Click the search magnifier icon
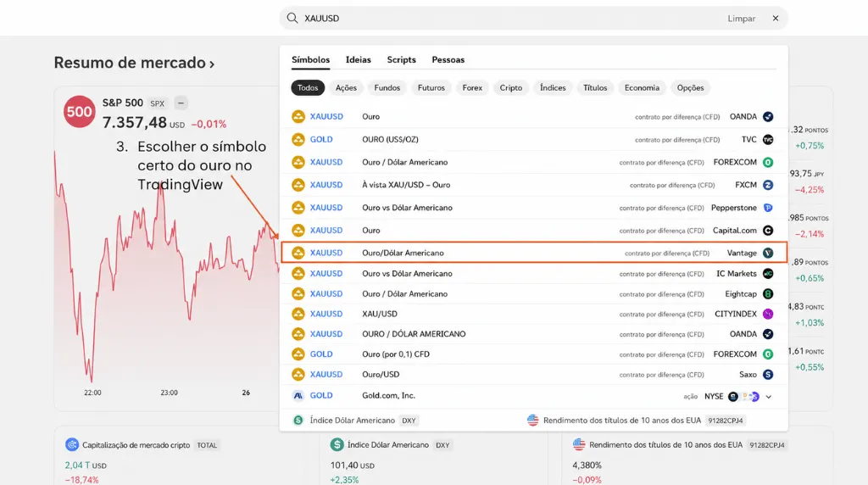This screenshot has height=485, width=868. (292, 19)
